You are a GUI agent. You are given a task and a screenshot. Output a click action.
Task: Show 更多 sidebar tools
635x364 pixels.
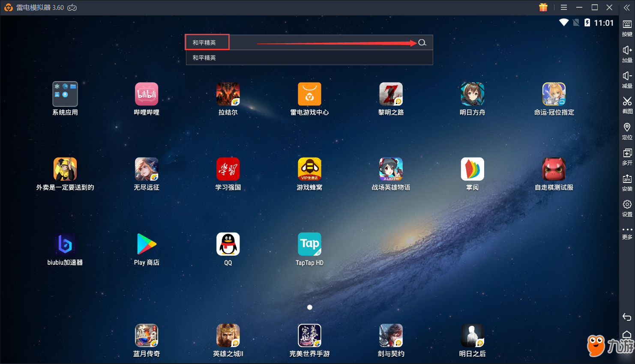pyautogui.click(x=627, y=233)
